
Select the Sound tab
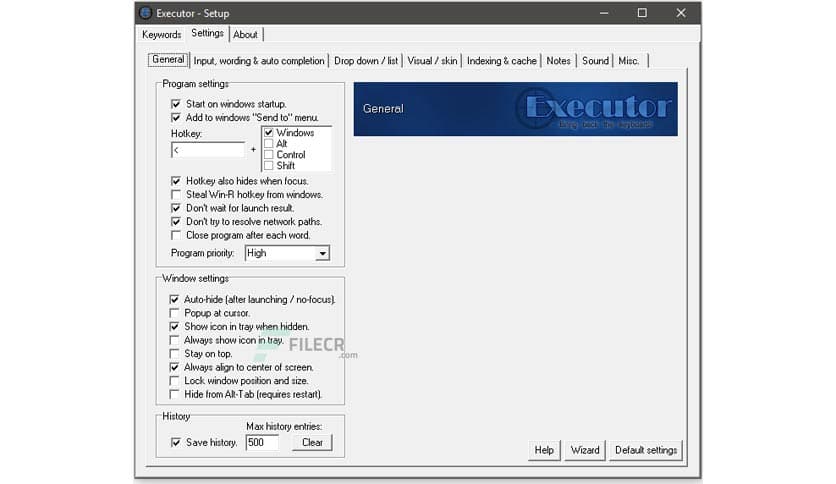[x=596, y=61]
